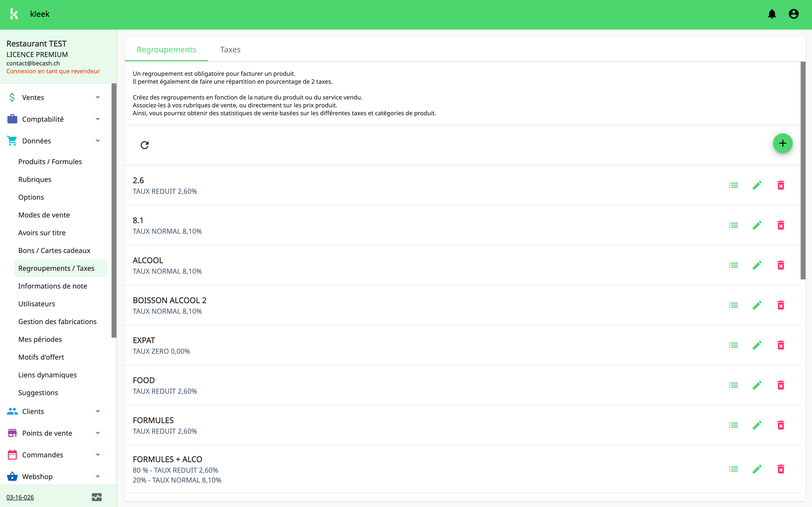This screenshot has width=812, height=507.
Task: Refresh the regroupements list
Action: [x=144, y=145]
